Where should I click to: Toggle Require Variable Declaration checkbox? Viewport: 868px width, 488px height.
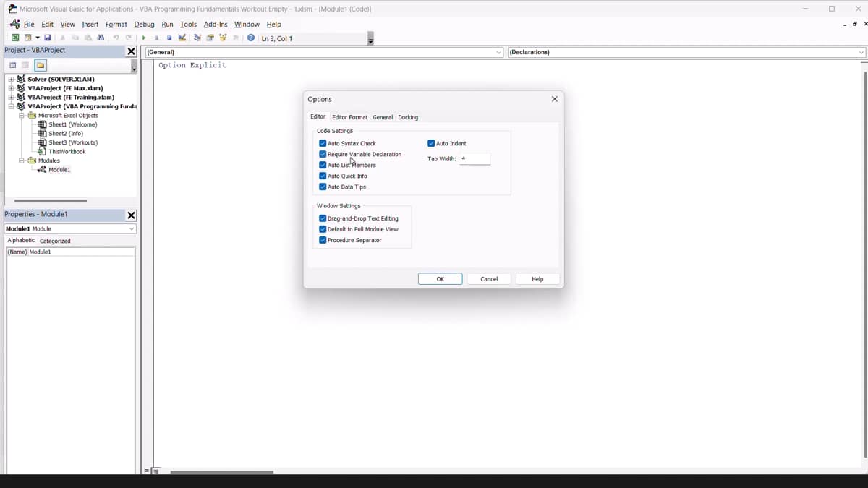(323, 154)
